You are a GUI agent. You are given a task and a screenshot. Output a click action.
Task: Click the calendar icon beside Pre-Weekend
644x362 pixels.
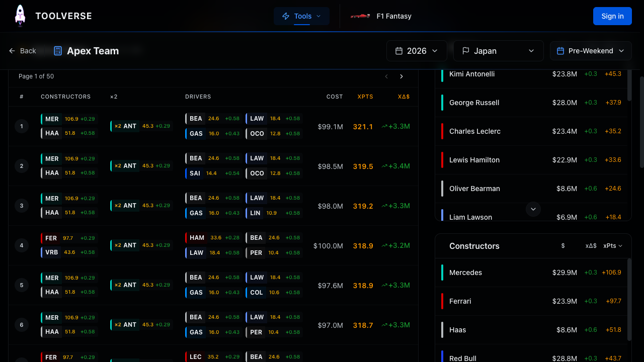coord(560,51)
